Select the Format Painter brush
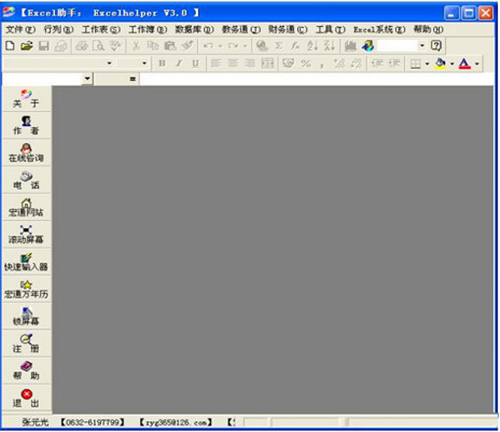The width and height of the screenshot is (500, 432). 187,46
